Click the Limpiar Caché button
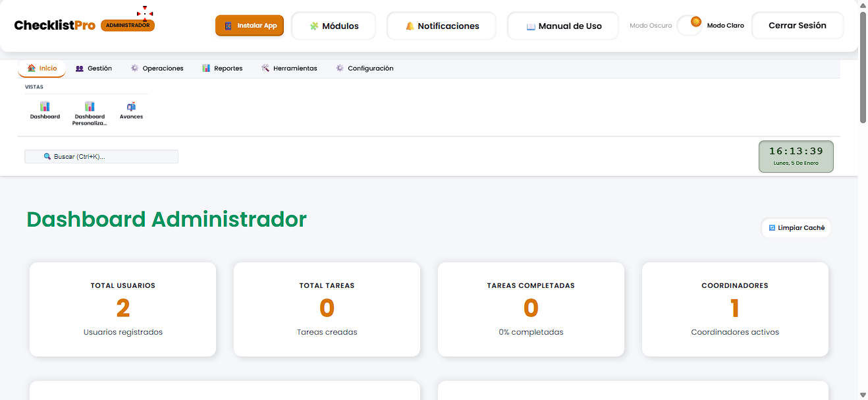Viewport: 868px width, 400px height. tap(796, 227)
